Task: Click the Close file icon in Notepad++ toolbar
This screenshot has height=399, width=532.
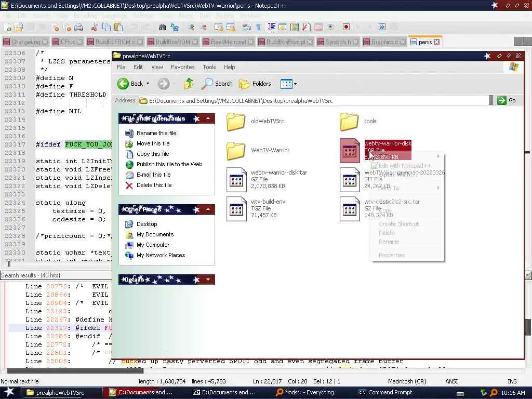Action: 55,27
